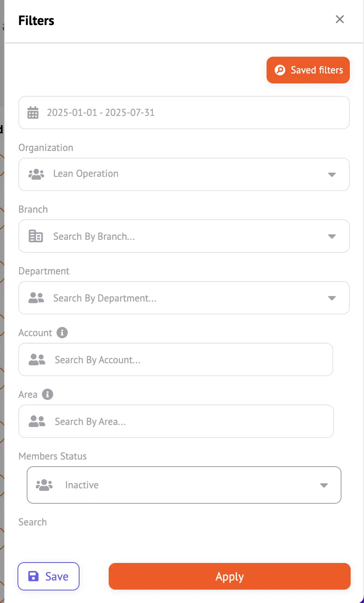The height and width of the screenshot is (603, 364).
Task: Open Saved filters
Action: 308,70
